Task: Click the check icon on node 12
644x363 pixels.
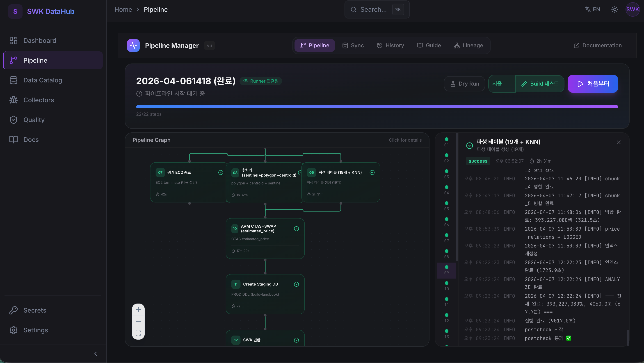Action: tap(297, 340)
